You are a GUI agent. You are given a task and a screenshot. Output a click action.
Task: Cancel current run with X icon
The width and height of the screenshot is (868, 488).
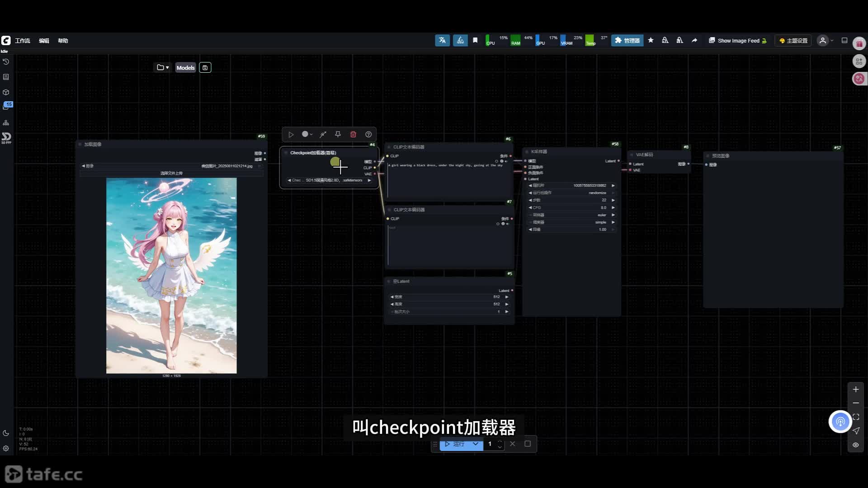coord(513,444)
